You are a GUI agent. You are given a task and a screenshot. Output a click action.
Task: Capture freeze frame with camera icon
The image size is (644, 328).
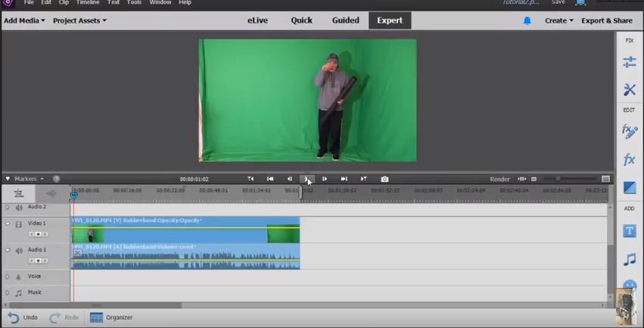pos(384,179)
